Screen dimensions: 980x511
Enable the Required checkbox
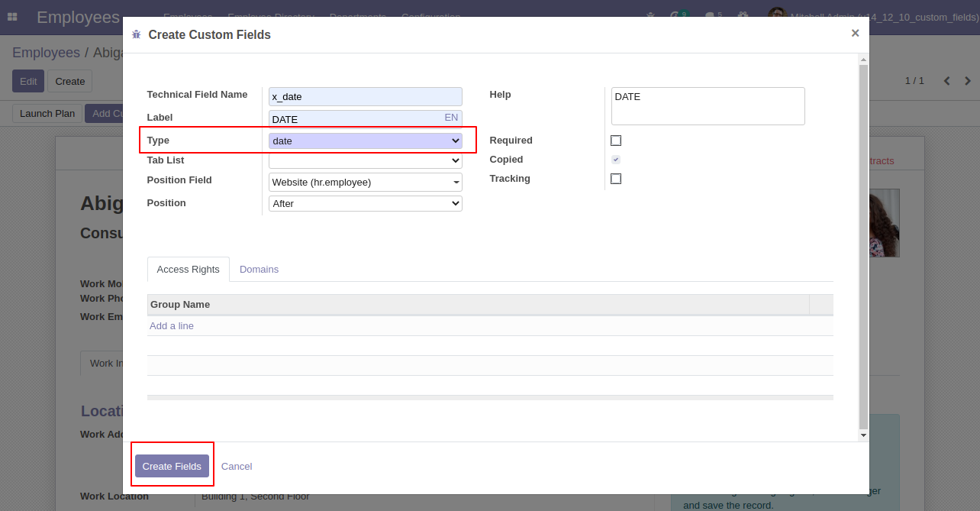click(616, 141)
